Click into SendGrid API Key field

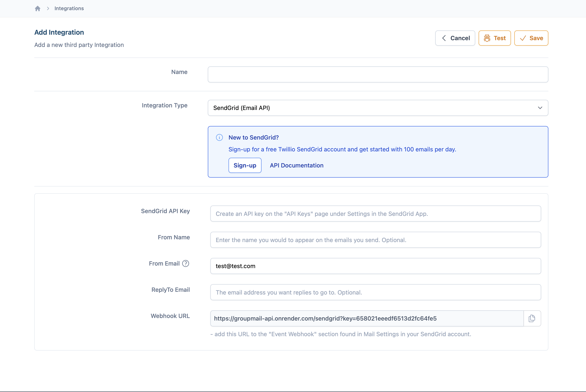[x=375, y=214]
